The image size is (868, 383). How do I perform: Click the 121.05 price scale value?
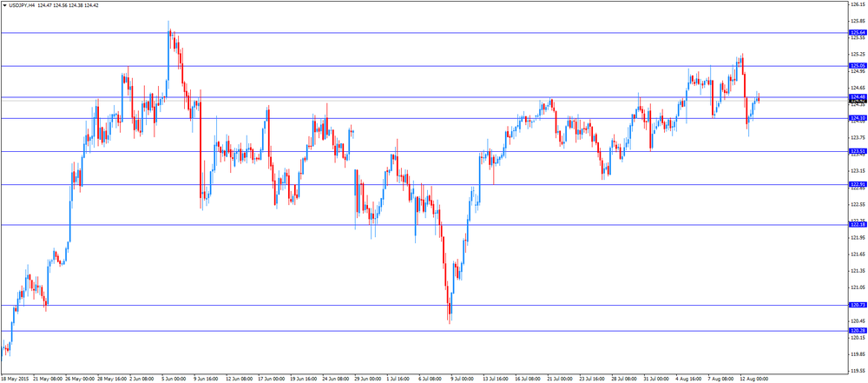click(x=858, y=287)
